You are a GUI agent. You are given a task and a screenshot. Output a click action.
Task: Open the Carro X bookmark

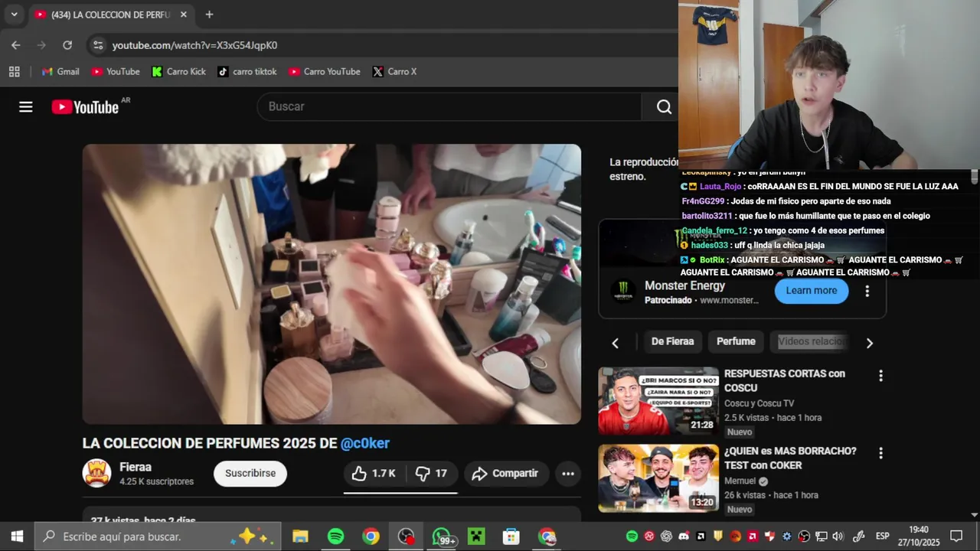395,71
